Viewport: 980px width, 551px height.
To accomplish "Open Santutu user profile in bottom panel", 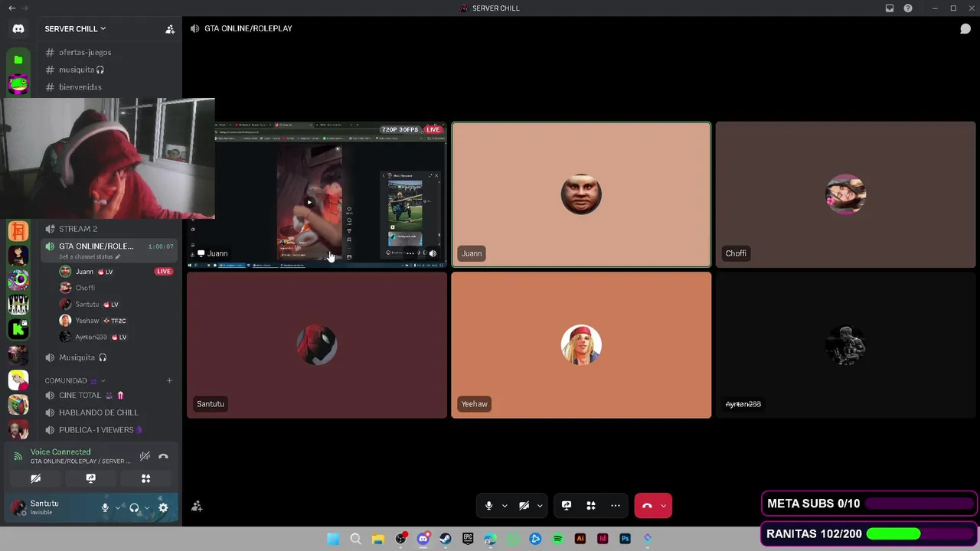I will click(x=52, y=507).
